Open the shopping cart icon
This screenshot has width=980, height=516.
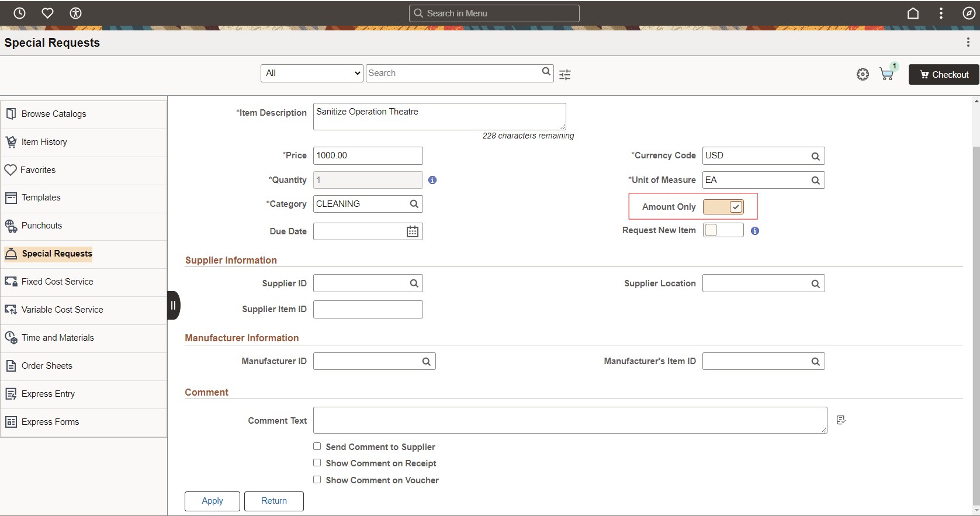886,74
